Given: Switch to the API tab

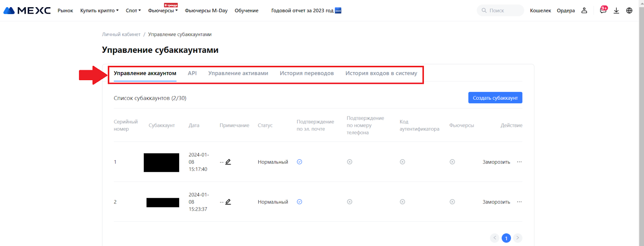Looking at the screenshot, I should (x=192, y=73).
